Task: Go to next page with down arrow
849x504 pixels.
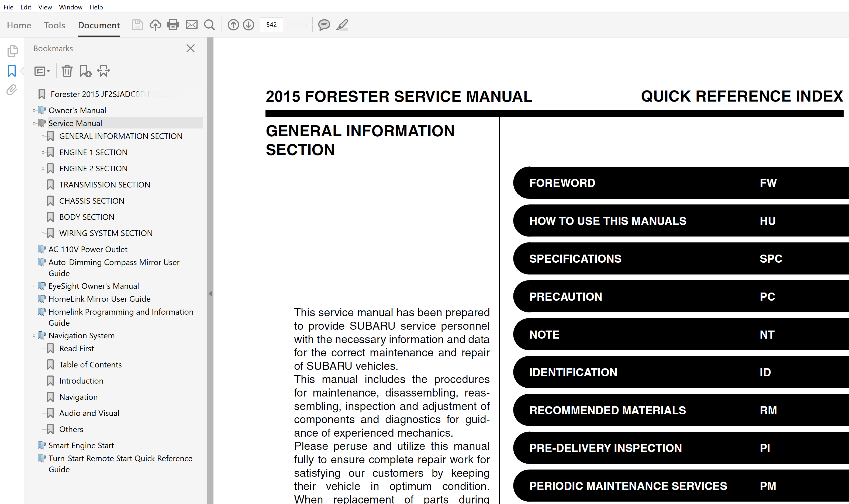Action: (249, 25)
